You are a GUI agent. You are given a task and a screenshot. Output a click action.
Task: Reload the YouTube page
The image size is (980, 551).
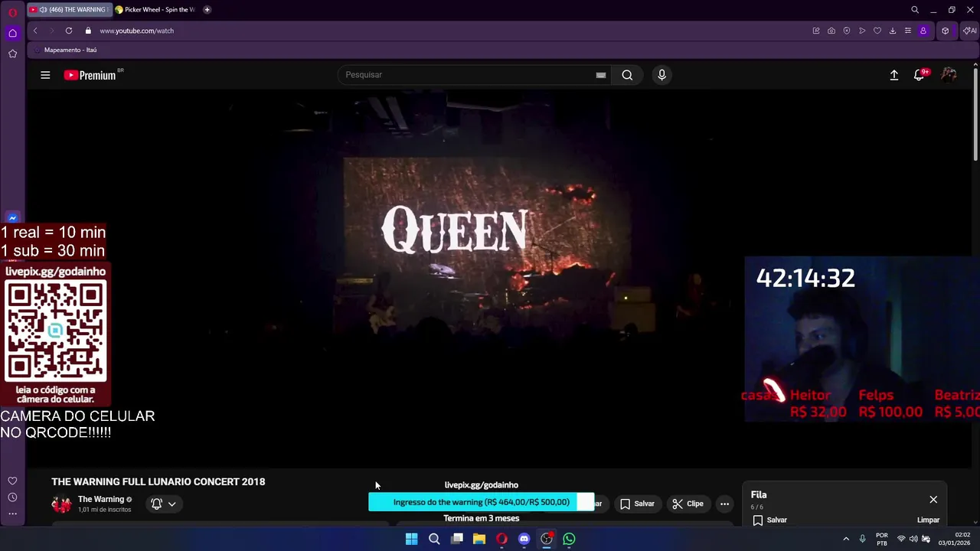[x=69, y=31]
